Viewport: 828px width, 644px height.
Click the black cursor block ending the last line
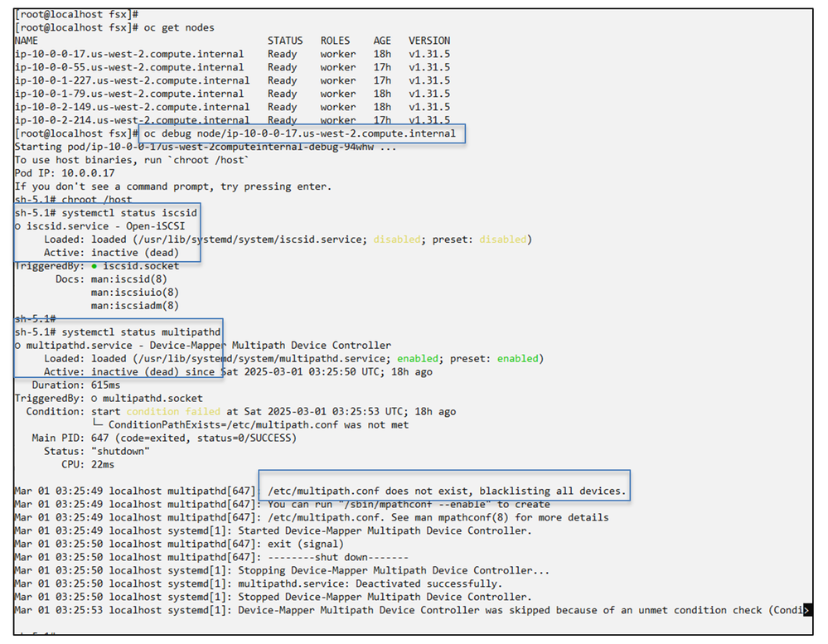[x=807, y=611]
